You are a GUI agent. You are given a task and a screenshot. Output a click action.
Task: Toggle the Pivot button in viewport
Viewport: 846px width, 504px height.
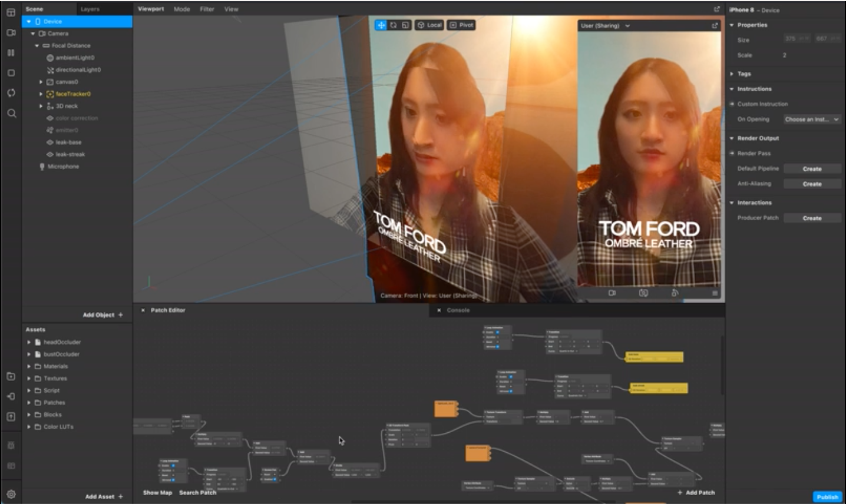pyautogui.click(x=461, y=25)
